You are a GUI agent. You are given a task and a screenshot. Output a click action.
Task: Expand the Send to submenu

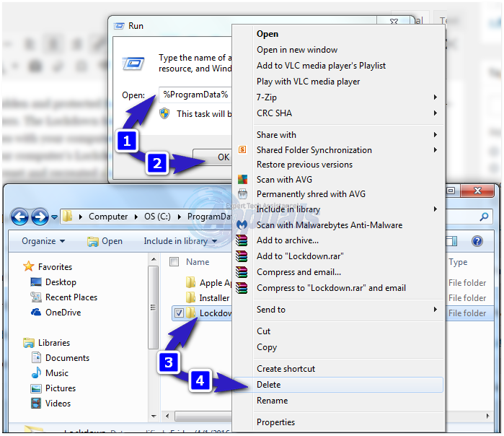click(x=436, y=309)
